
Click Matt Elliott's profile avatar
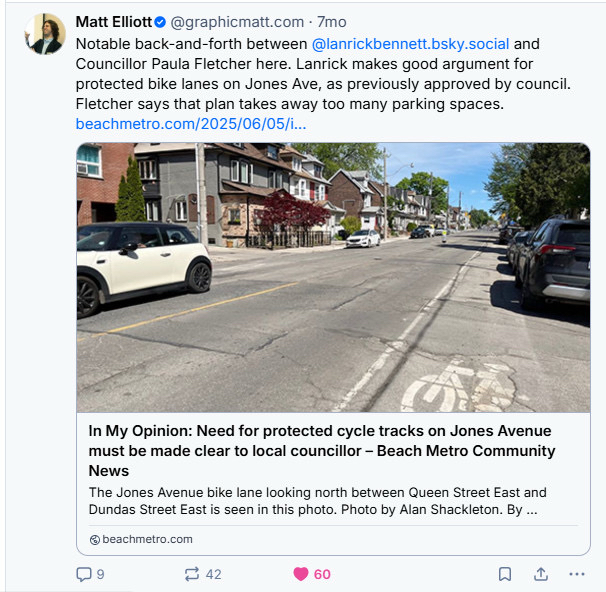pos(45,34)
